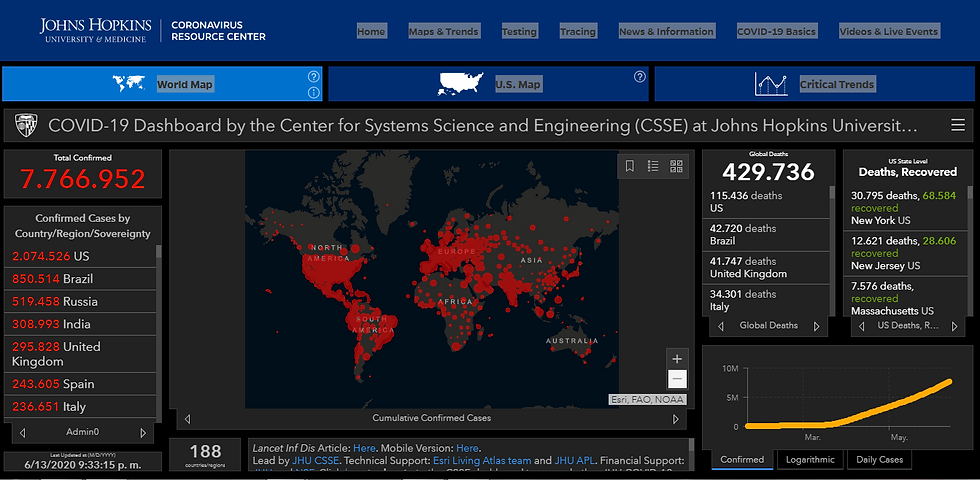Open COVID-19 Basics menu
The height and width of the screenshot is (480, 980).
click(776, 31)
